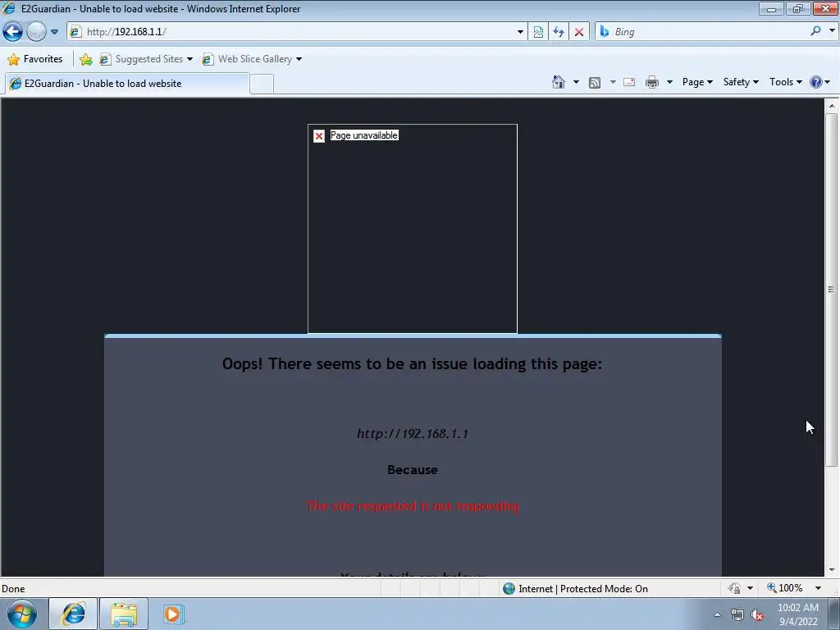Open the recent pages dropdown arrow
Screen dimensions: 840x630
point(54,32)
